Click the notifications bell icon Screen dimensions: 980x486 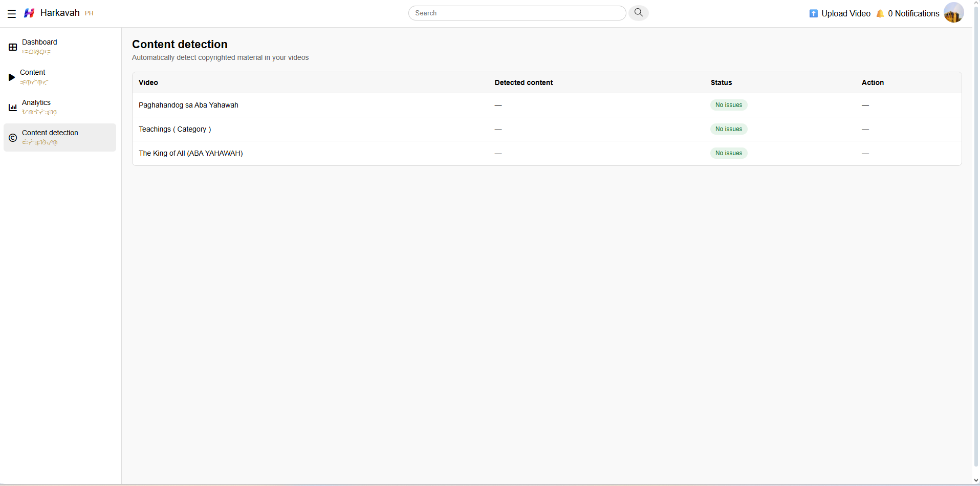pyautogui.click(x=880, y=14)
